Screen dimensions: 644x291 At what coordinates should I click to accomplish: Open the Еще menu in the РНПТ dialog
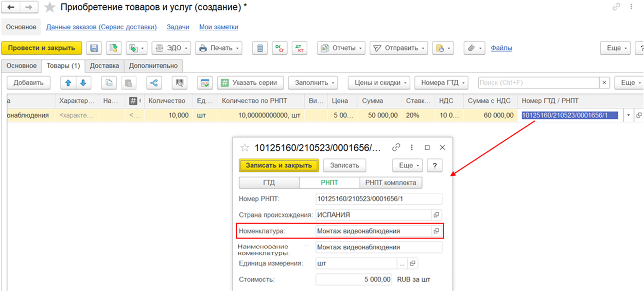pos(407,166)
